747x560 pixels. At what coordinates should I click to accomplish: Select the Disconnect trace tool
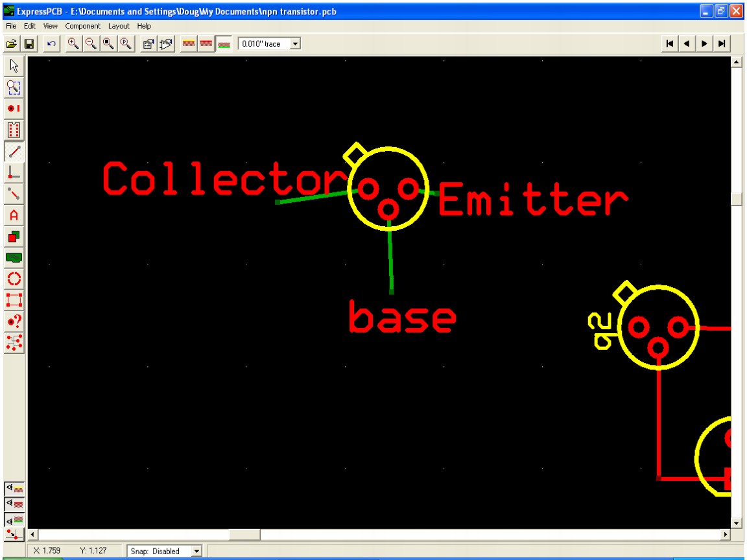(x=14, y=194)
